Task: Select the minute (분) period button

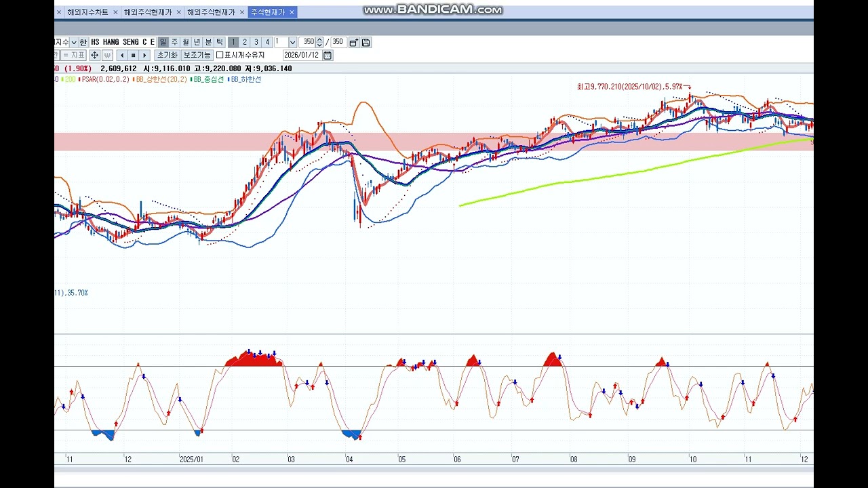Action: [x=208, y=42]
